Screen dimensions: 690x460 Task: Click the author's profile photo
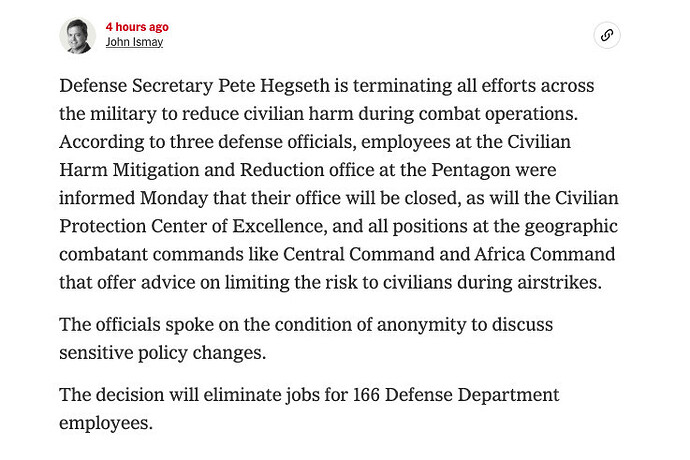(x=78, y=36)
